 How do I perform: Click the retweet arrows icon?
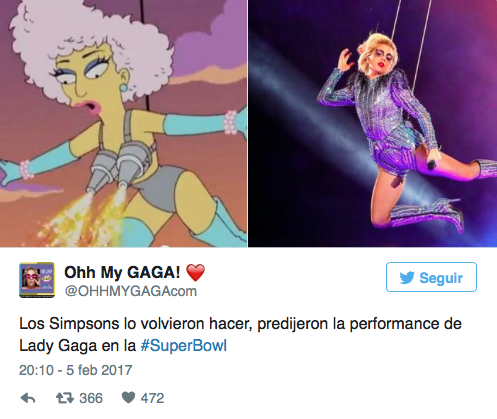pyautogui.click(x=65, y=398)
